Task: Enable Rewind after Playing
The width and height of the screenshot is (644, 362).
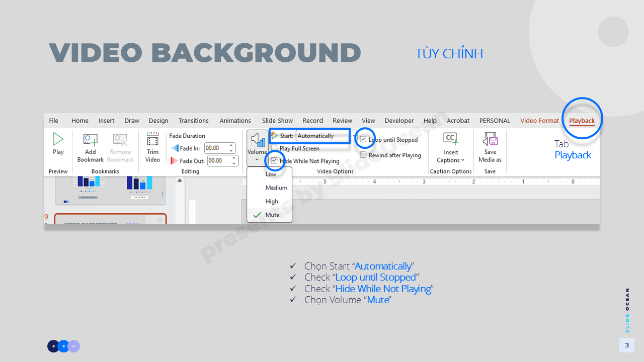Action: tap(363, 155)
